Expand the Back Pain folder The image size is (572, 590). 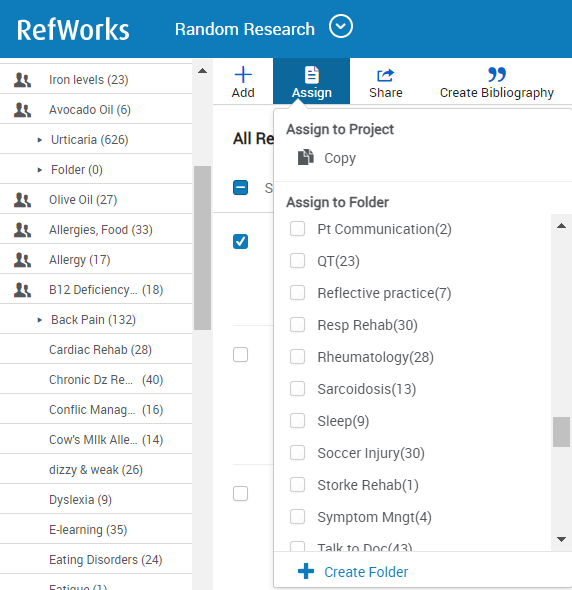click(x=40, y=320)
